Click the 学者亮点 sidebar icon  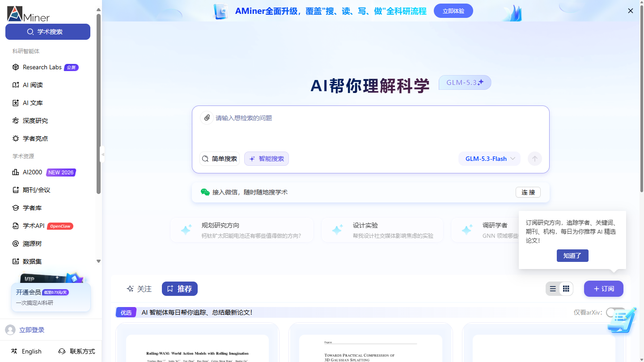(15, 139)
